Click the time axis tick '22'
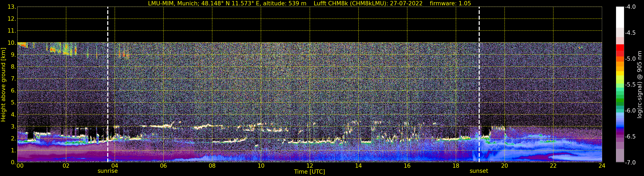The width and height of the screenshot is (644, 176). (553, 166)
